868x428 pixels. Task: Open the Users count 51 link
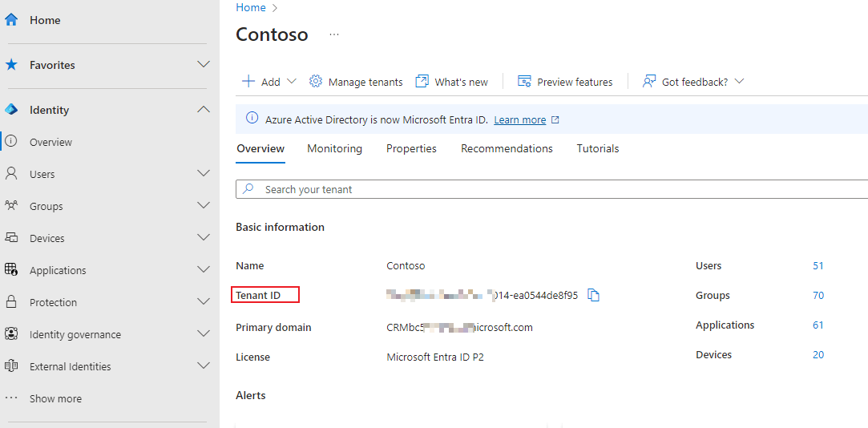(x=818, y=266)
